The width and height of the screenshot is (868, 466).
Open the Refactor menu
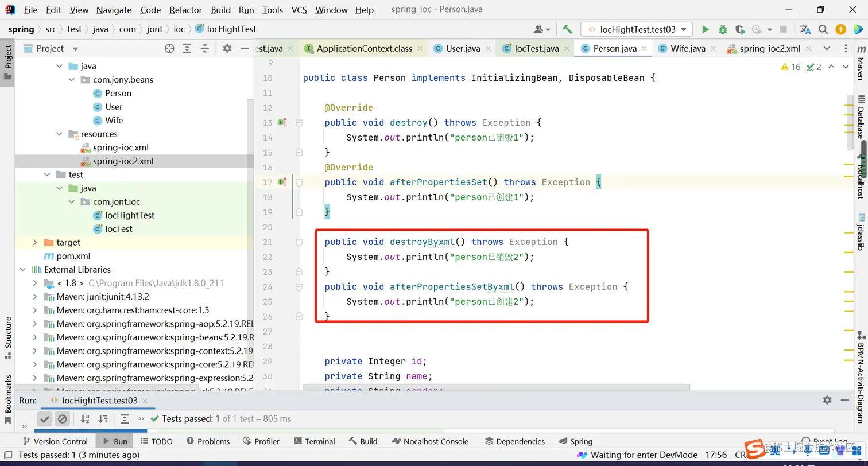coord(185,10)
